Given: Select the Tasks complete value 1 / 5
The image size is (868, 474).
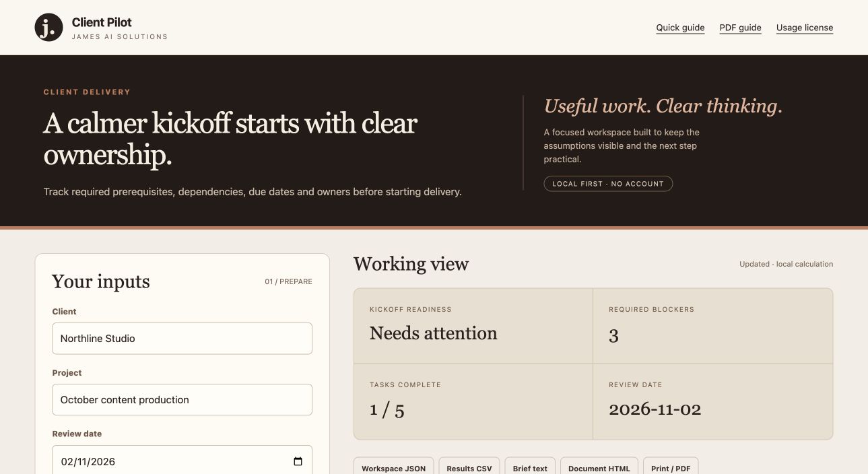Looking at the screenshot, I should (x=387, y=409).
